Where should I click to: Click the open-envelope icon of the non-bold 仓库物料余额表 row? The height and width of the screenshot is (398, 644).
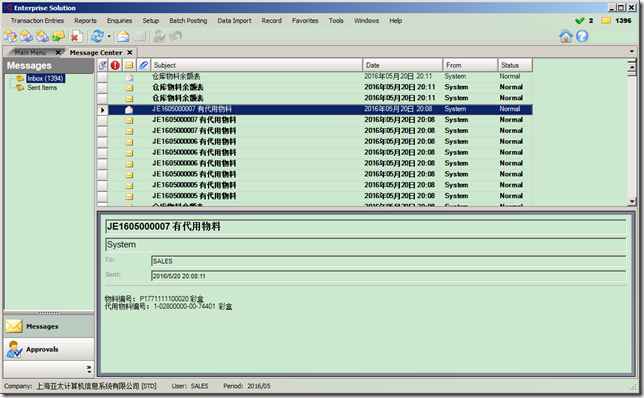(x=129, y=77)
